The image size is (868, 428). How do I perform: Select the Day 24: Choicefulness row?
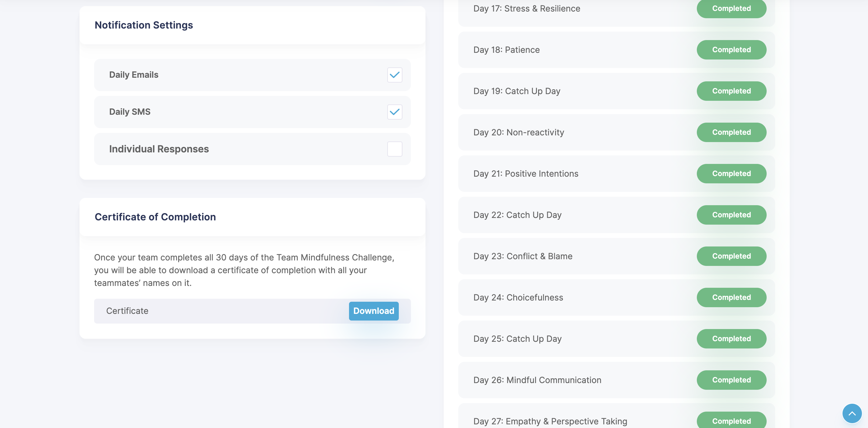[x=518, y=297]
